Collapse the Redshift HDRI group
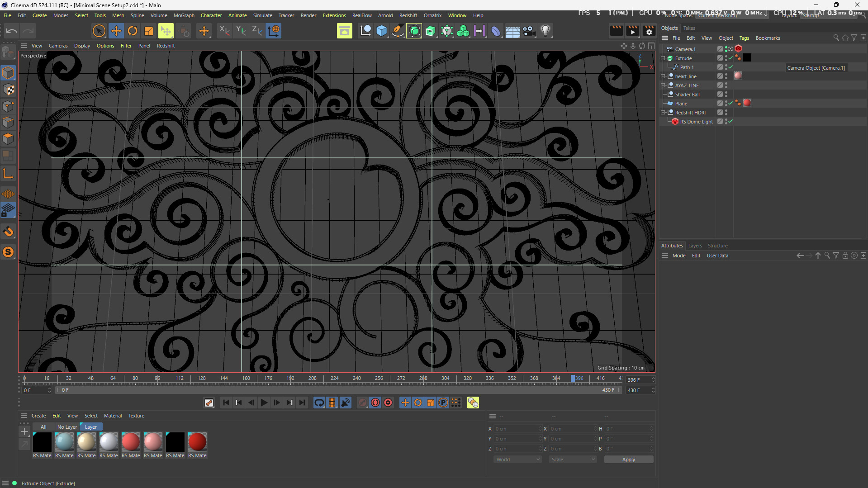Image resolution: width=868 pixels, height=488 pixels. coord(663,113)
